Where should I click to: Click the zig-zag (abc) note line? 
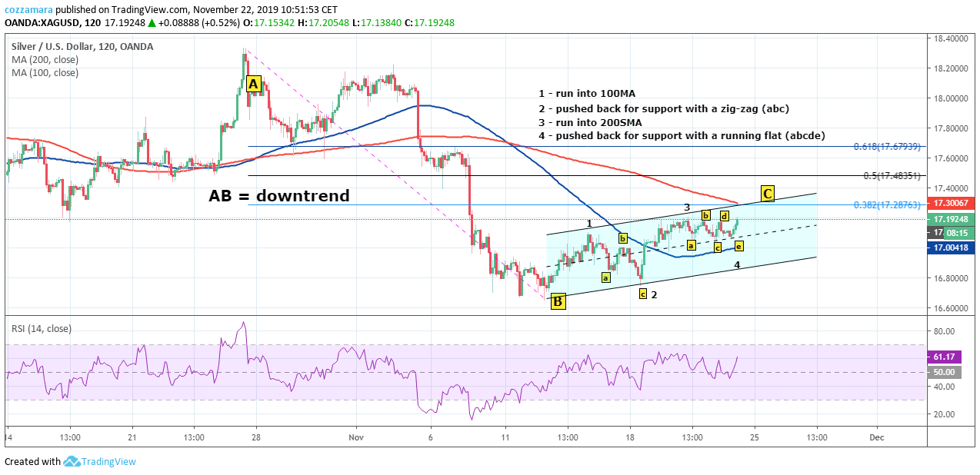(x=664, y=108)
